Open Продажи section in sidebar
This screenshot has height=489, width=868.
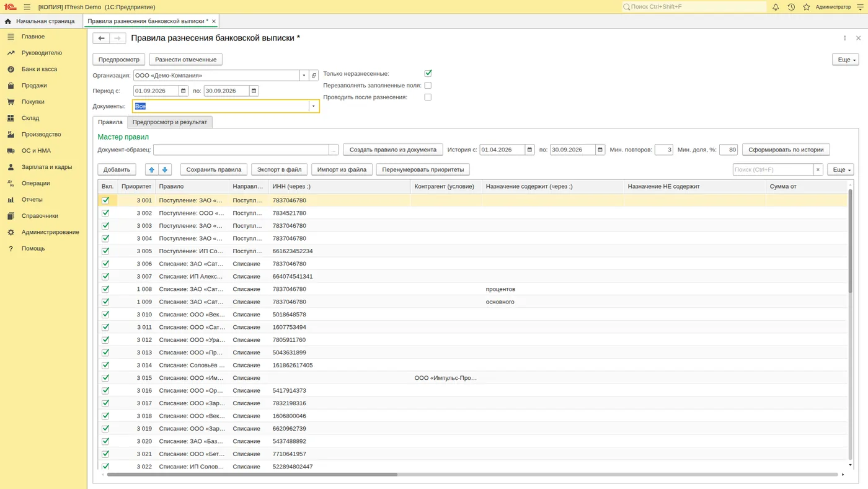coord(34,86)
